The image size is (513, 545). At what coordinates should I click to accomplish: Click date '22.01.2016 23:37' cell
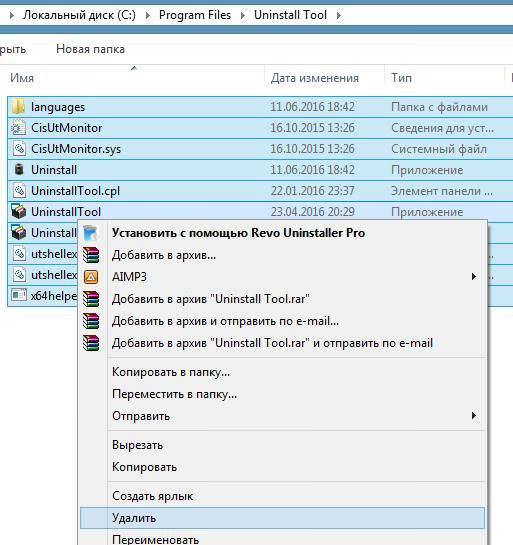point(312,191)
